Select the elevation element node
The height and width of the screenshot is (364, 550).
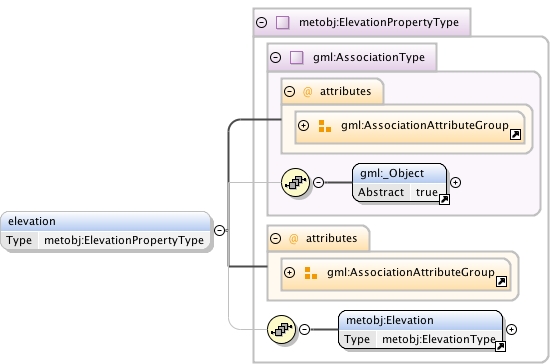click(106, 231)
